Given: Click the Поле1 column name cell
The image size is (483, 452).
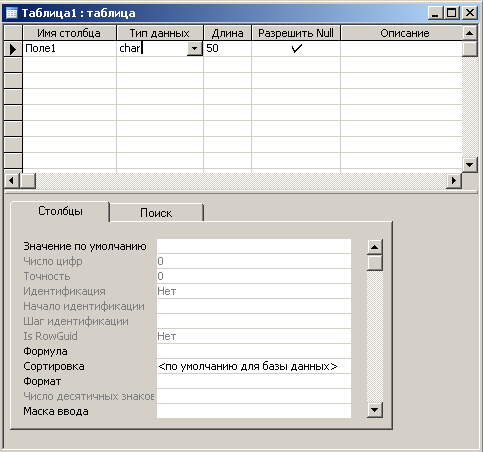Looking at the screenshot, I should 69,49.
